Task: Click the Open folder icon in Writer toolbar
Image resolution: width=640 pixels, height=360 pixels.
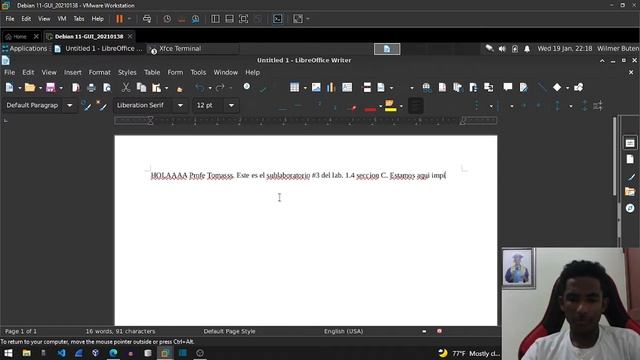Action: click(x=29, y=87)
